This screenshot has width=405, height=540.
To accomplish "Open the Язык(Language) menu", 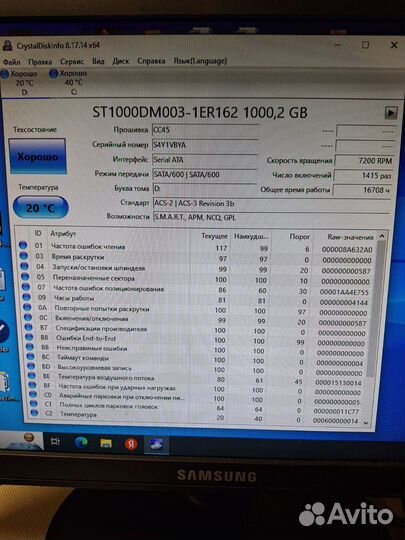I will point(200,61).
